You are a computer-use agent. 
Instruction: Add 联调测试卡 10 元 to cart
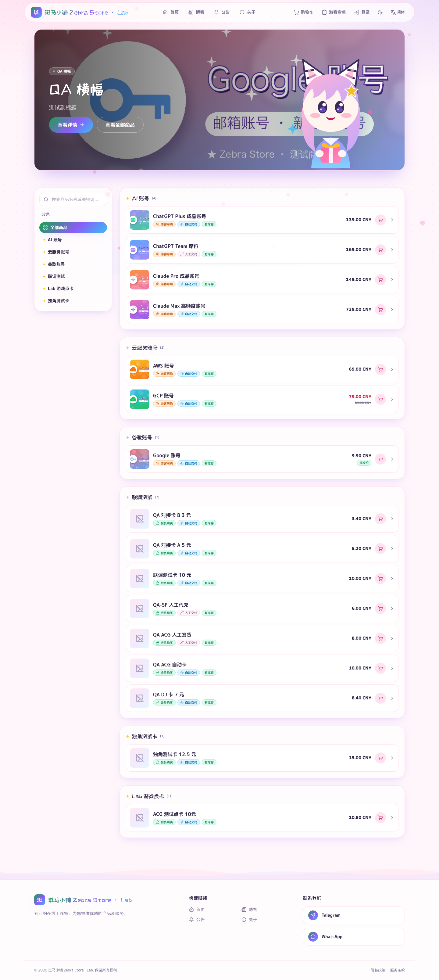pos(380,579)
